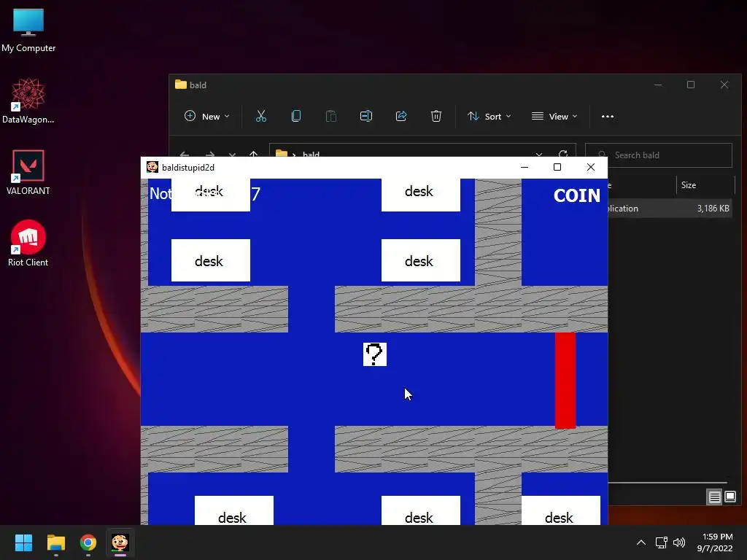
Task: Click the red bar in the game
Action: click(x=565, y=381)
